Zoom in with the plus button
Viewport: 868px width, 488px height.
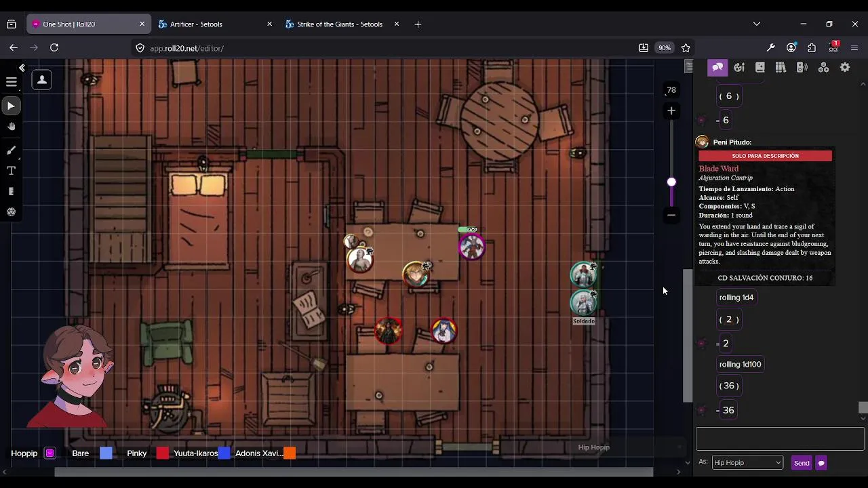(671, 110)
